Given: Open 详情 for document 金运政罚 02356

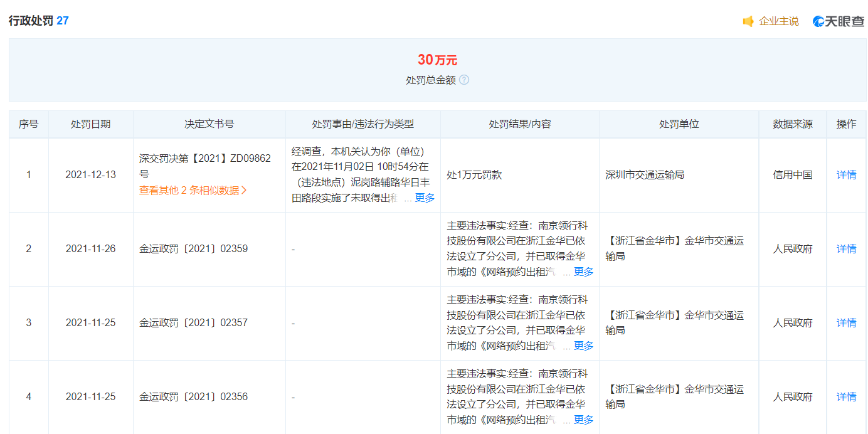Looking at the screenshot, I should tap(846, 397).
